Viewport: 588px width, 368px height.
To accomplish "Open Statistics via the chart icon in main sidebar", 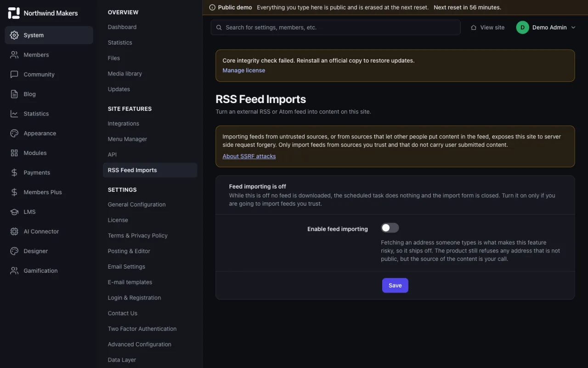I will [x=14, y=114].
